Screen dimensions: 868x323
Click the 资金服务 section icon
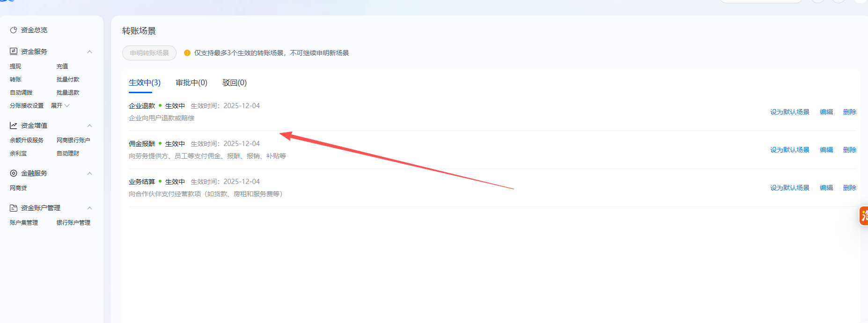[x=14, y=51]
